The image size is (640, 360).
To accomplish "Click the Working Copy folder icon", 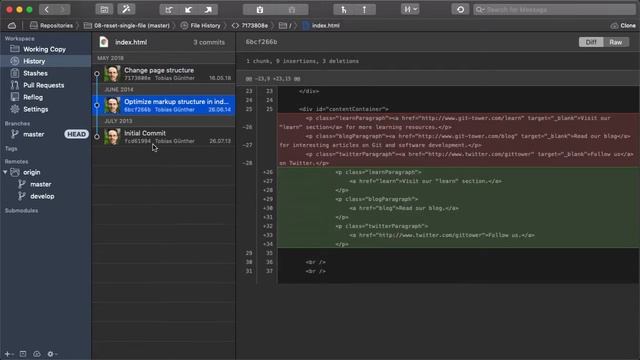I will point(15,49).
